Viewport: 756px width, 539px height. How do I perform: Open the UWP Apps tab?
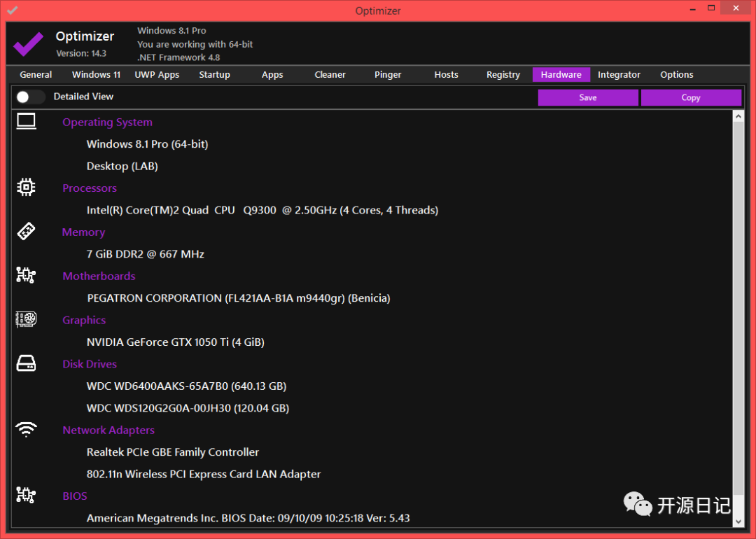coord(157,75)
